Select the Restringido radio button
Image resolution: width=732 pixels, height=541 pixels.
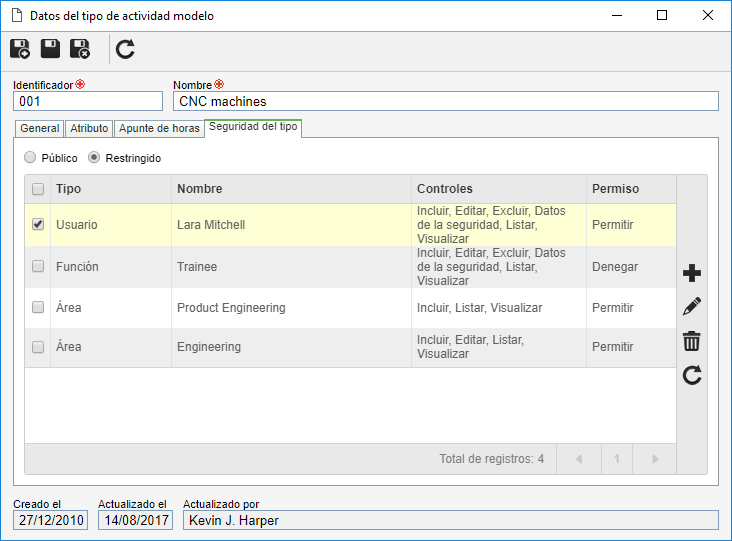pos(94,158)
